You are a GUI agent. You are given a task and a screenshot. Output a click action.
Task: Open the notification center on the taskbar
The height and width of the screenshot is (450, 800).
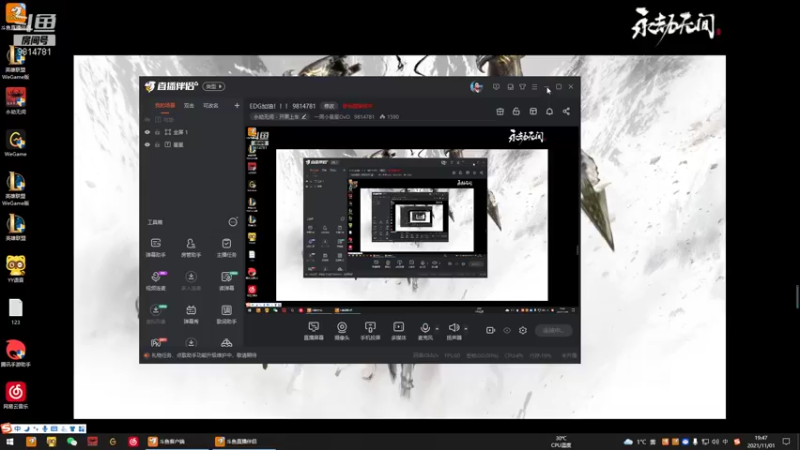(786, 442)
